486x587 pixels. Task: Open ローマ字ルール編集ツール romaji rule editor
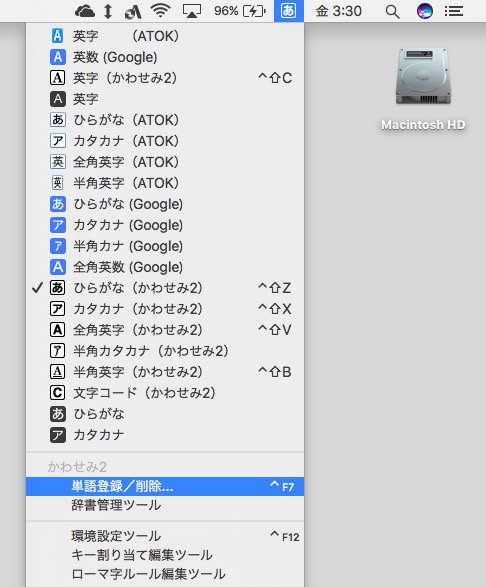tap(165, 574)
